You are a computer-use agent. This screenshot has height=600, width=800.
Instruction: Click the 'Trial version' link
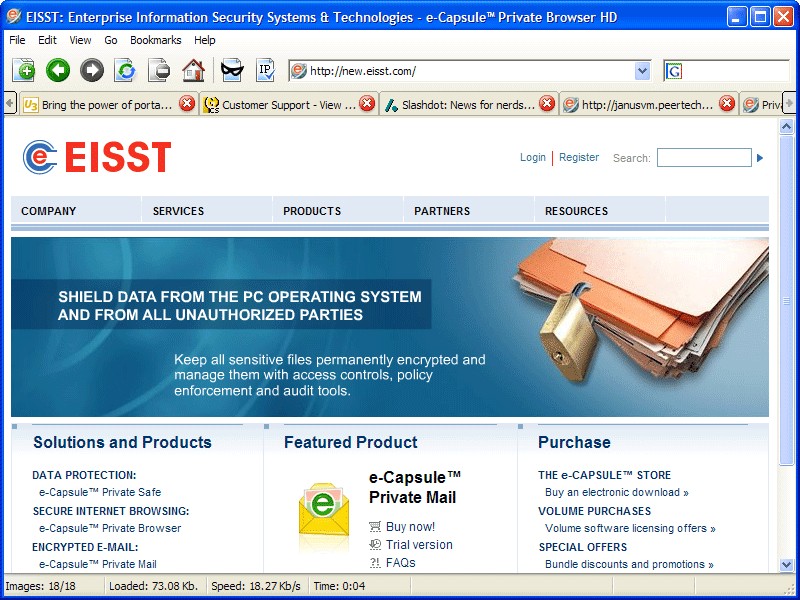(x=419, y=545)
